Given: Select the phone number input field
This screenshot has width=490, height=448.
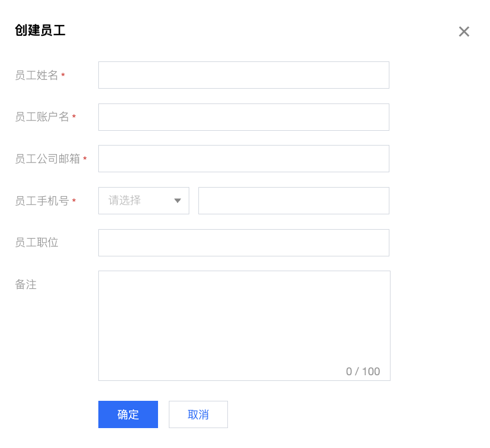Looking at the screenshot, I should 293,201.
